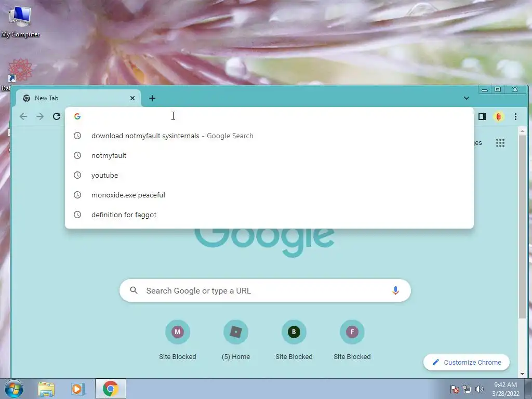This screenshot has width=532, height=399.
Task: Open the M Site Blocked shortcut
Action: coord(178,340)
